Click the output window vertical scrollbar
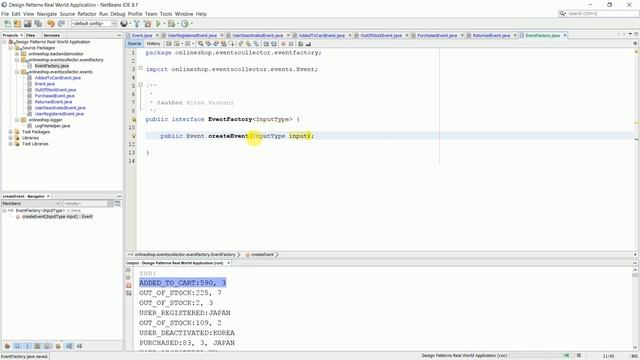The image size is (640, 360). coord(635,309)
